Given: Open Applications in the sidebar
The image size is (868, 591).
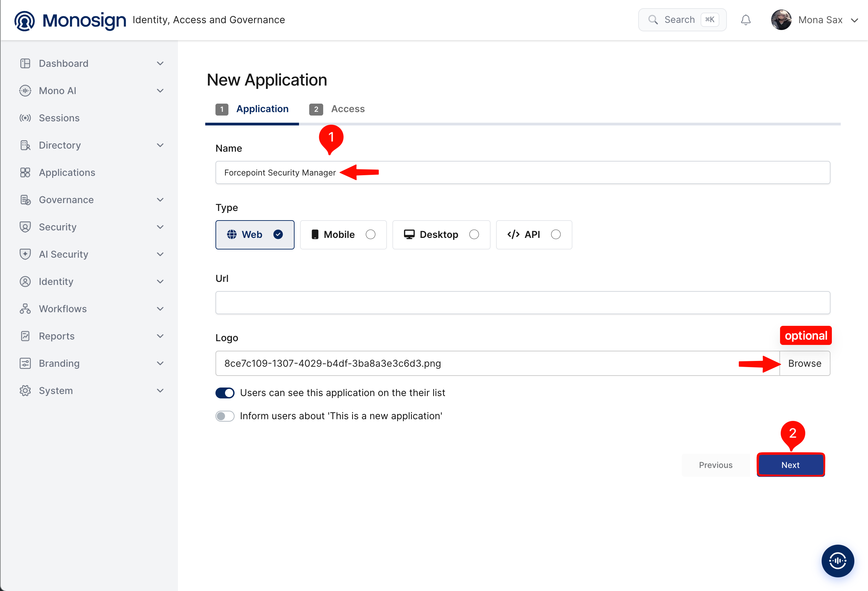Looking at the screenshot, I should click(67, 172).
